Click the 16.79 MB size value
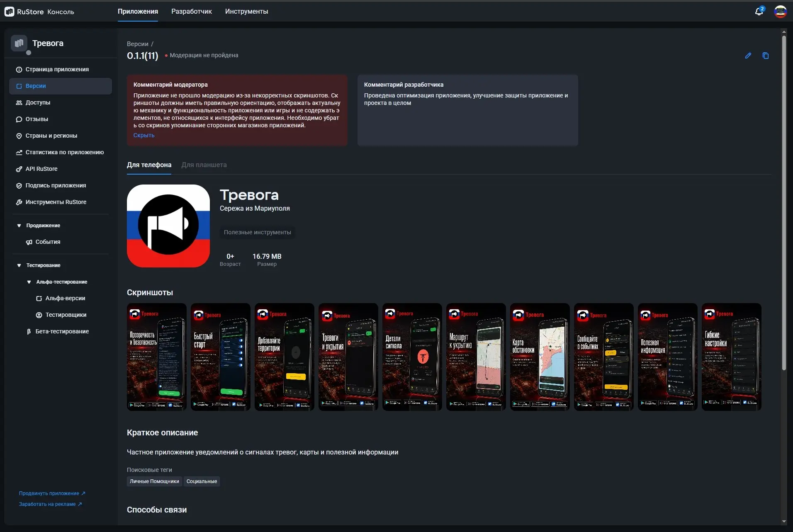Screen dimensions: 793x532 coord(267,257)
